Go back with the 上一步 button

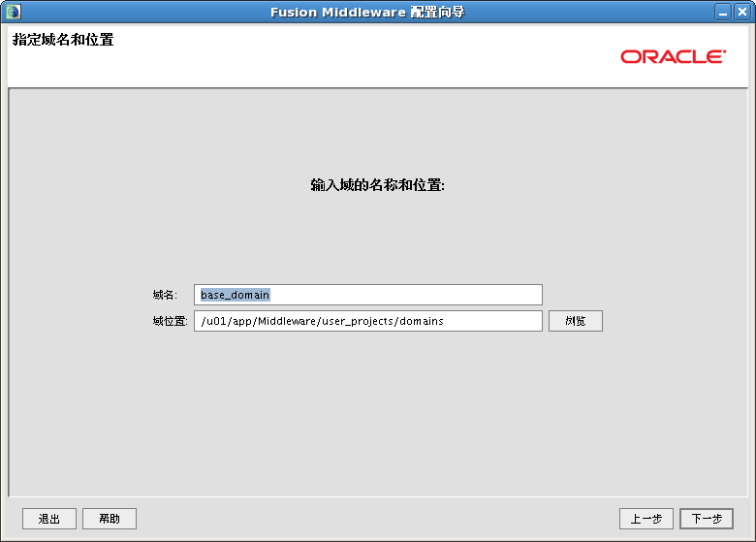pyautogui.click(x=646, y=519)
